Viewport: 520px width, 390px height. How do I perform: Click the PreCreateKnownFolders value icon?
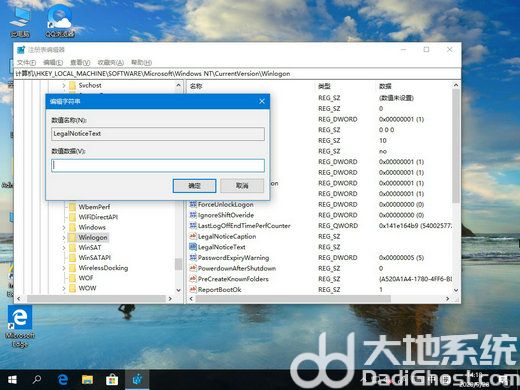pos(193,279)
